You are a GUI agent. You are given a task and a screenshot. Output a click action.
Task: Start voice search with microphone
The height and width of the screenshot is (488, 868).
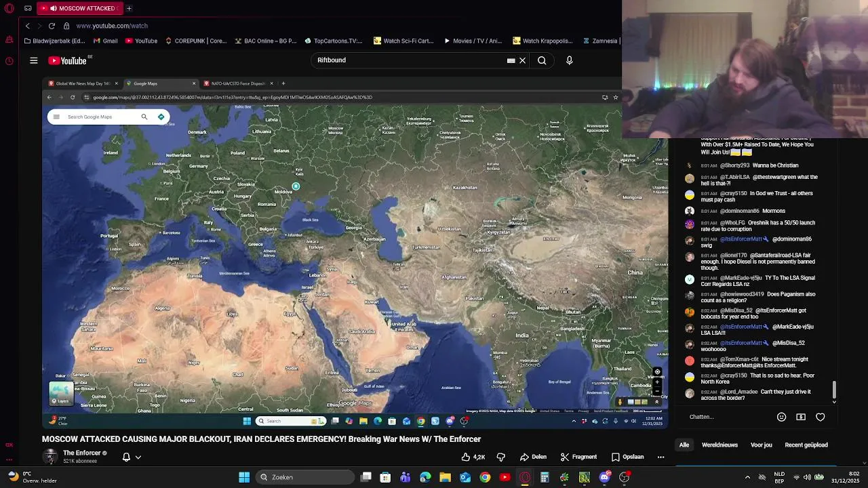point(569,60)
